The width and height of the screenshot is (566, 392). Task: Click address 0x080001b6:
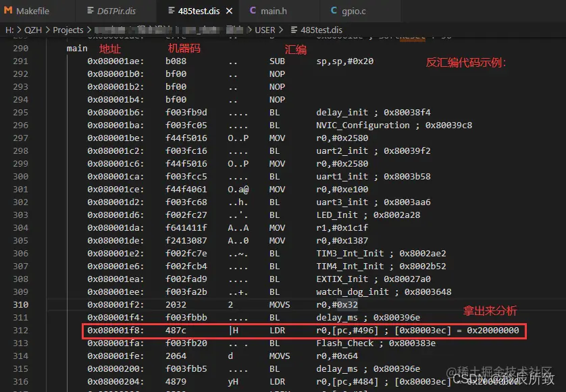[x=115, y=113]
